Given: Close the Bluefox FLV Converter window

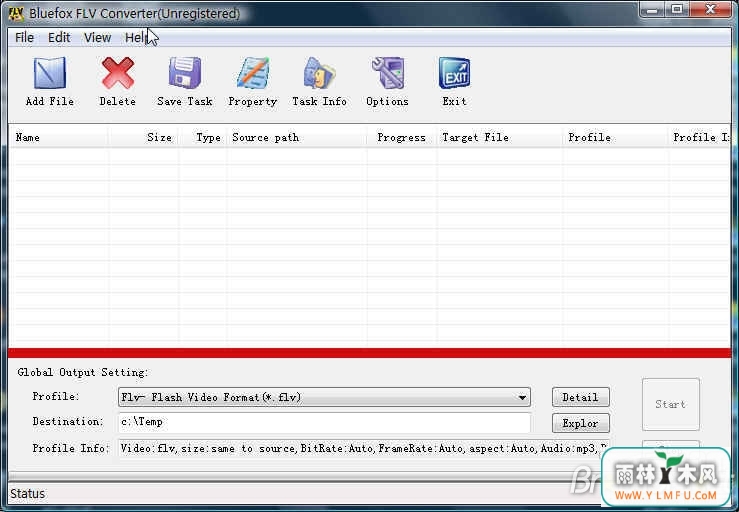Looking at the screenshot, I should [x=711, y=9].
